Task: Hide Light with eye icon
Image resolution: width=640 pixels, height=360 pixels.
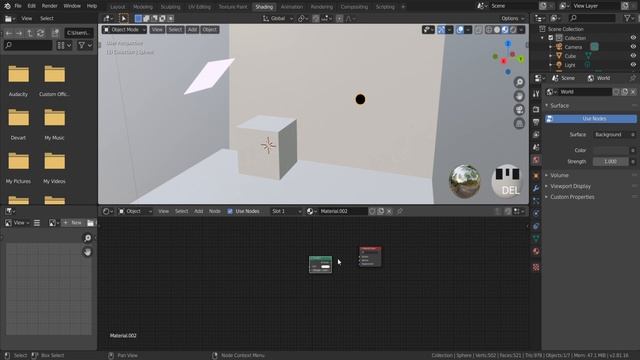Action: click(633, 65)
